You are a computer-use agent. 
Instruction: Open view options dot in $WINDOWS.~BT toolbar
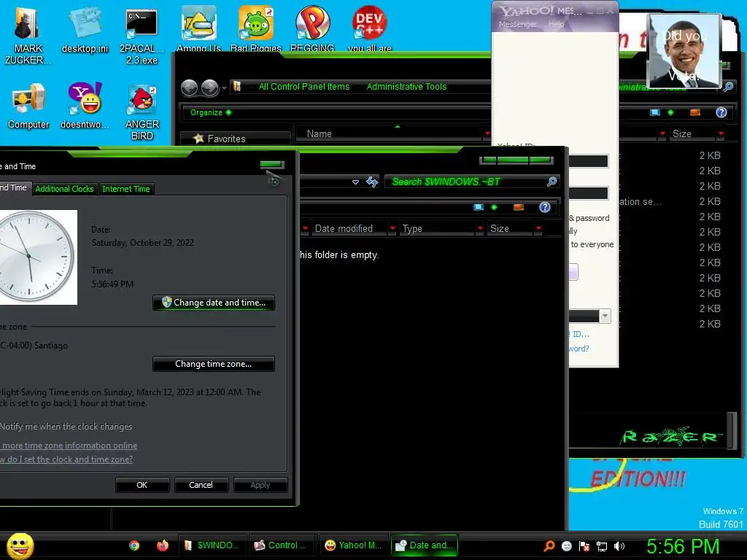point(494,207)
